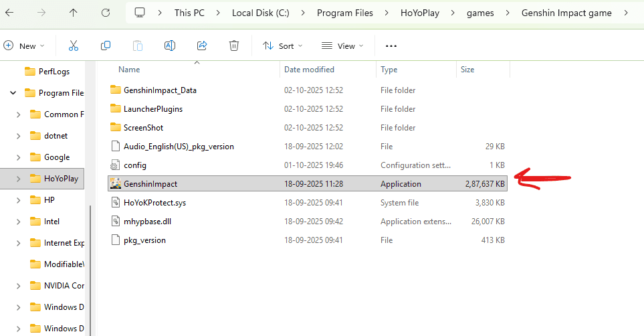
Task: Click the Rename icon in toolbar
Action: [x=170, y=46]
